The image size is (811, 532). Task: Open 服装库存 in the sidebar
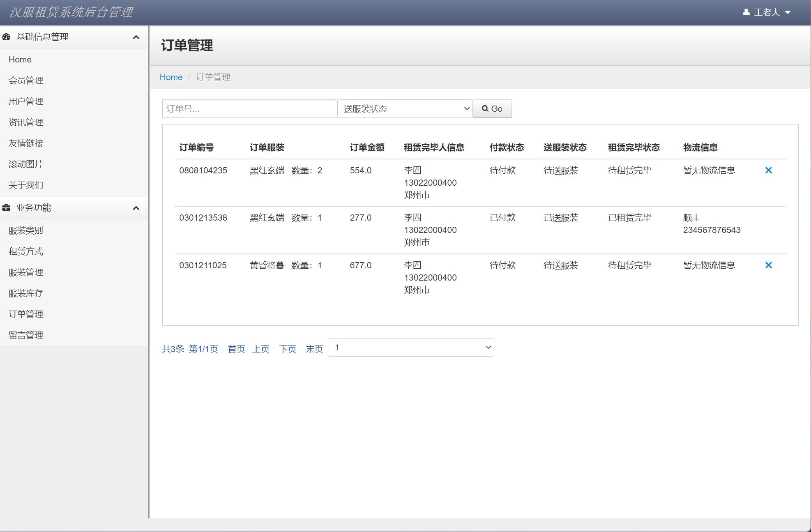pyautogui.click(x=26, y=293)
